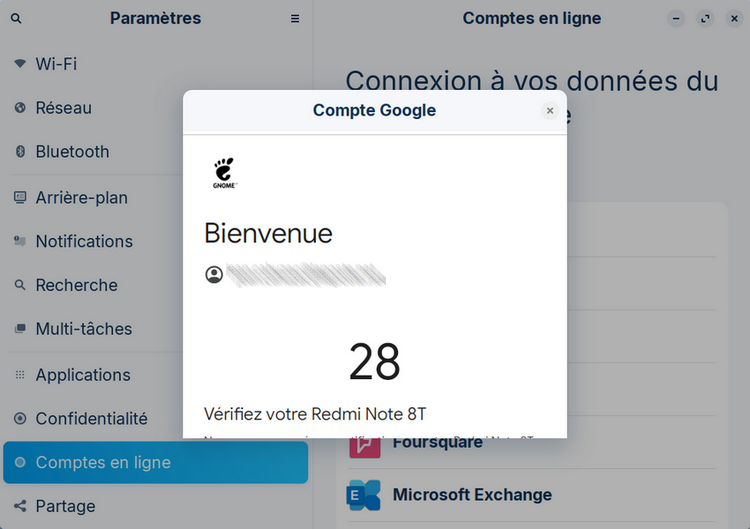Close the Compte Google dialog
750x529 pixels.
tap(550, 111)
